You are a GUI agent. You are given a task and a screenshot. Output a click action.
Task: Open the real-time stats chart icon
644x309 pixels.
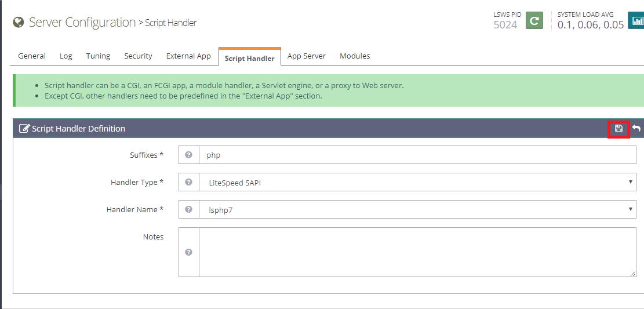(636, 20)
